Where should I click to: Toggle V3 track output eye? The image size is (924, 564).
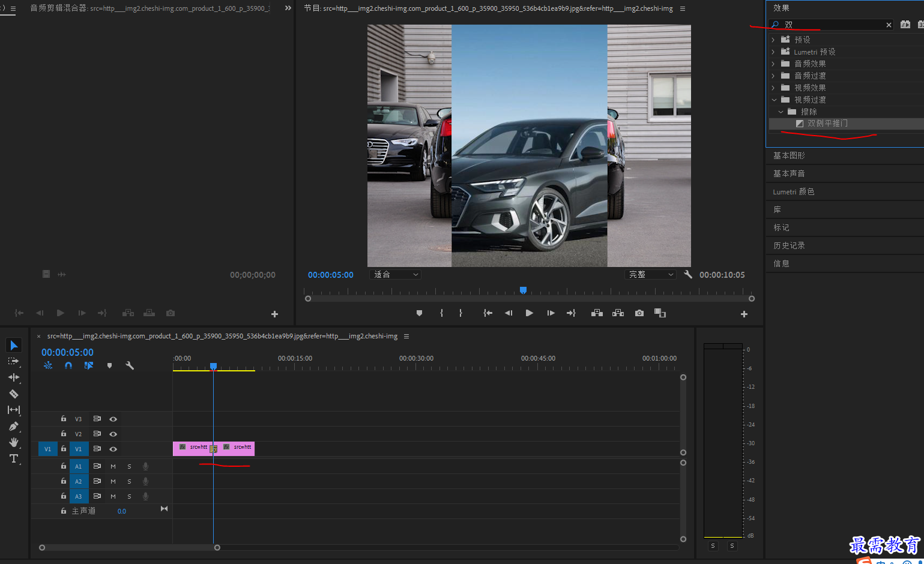113,419
